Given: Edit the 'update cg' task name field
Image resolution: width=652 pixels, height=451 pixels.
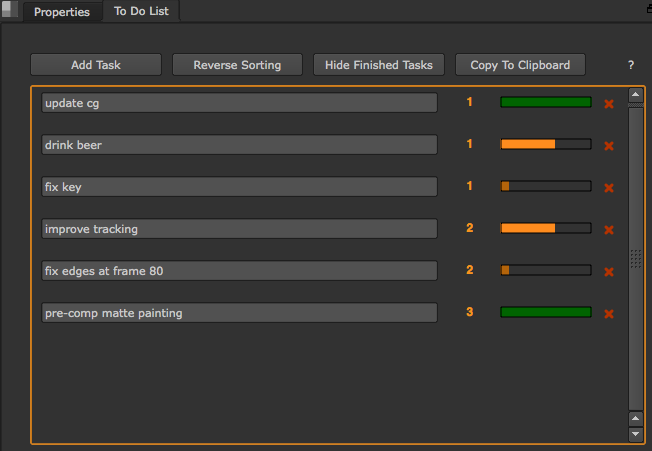Looking at the screenshot, I should tap(239, 103).
